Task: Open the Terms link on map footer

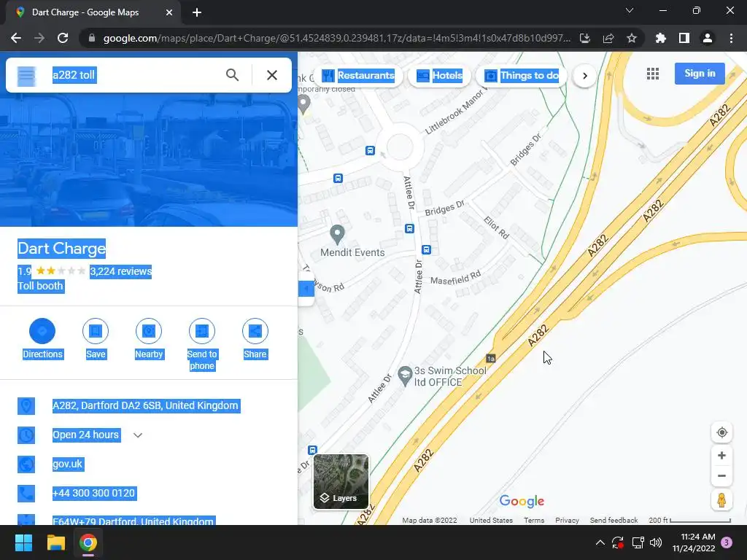Action: [534, 521]
